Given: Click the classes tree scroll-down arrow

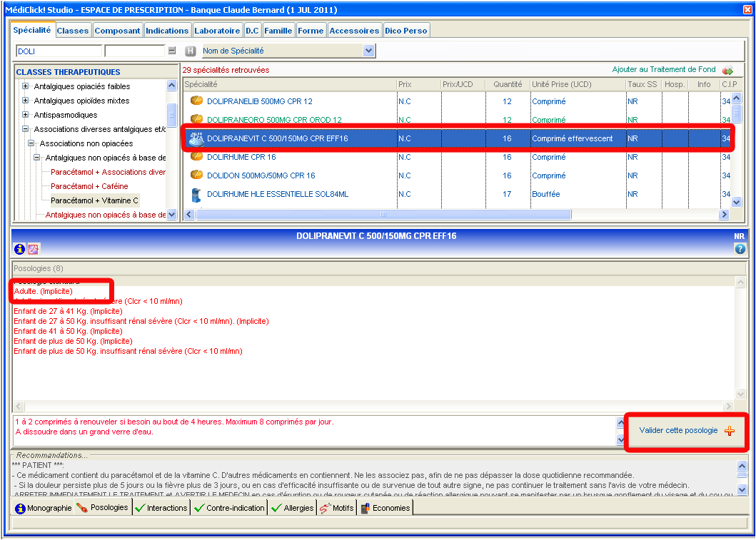Looking at the screenshot, I should click(171, 215).
